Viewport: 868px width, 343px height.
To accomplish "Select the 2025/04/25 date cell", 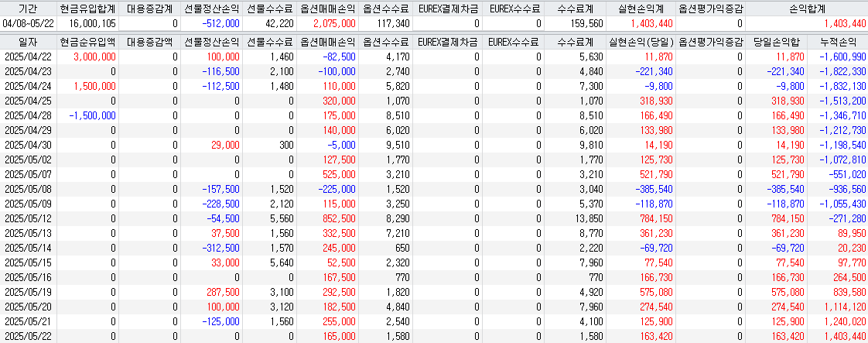I will pyautogui.click(x=28, y=101).
